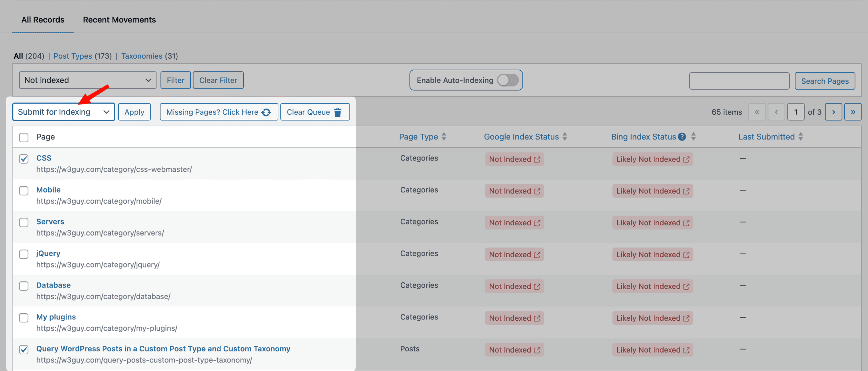The image size is (868, 371).
Task: Click sort arrows beside Page Type column
Action: 444,137
